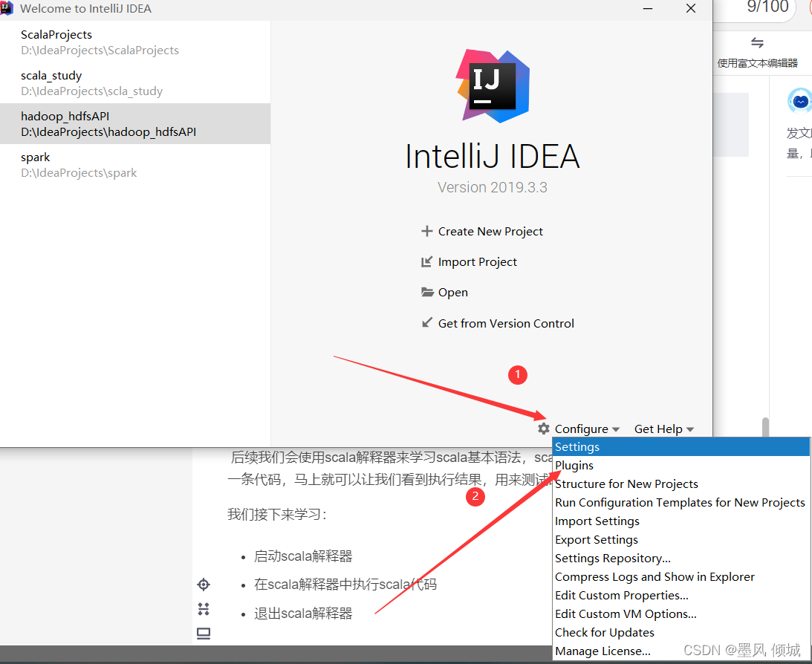Open the Get Help dropdown
The height and width of the screenshot is (664, 812).
(664, 429)
